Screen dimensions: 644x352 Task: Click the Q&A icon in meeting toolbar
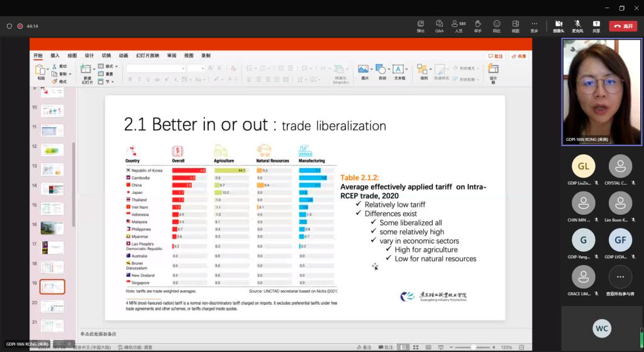[439, 25]
